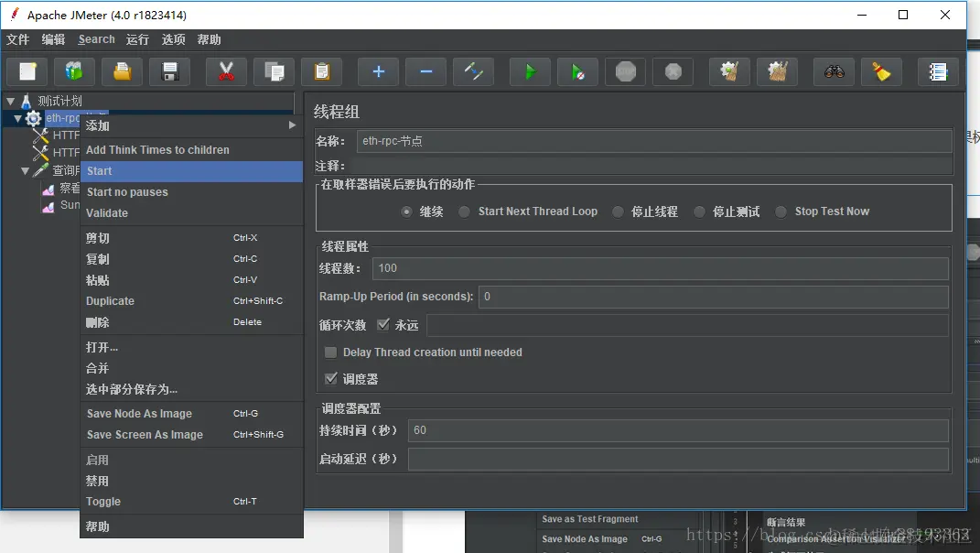Choose Validate in the context menu

(x=191, y=212)
